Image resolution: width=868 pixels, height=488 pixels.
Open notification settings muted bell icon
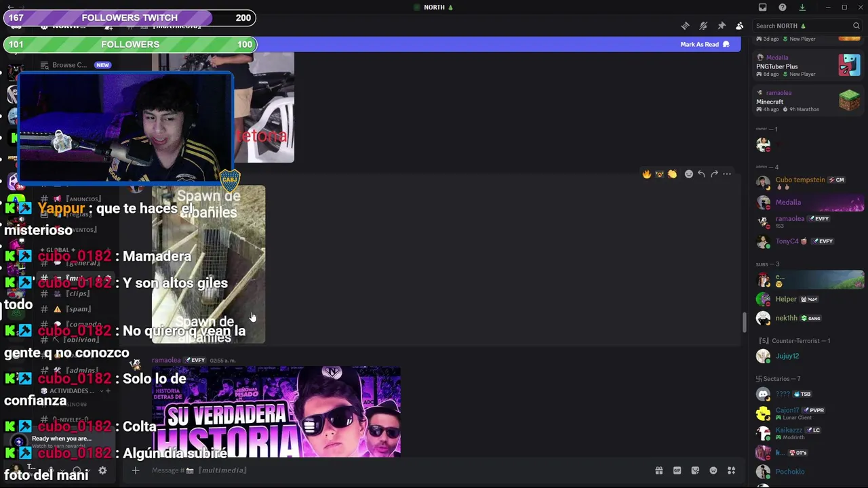point(703,26)
